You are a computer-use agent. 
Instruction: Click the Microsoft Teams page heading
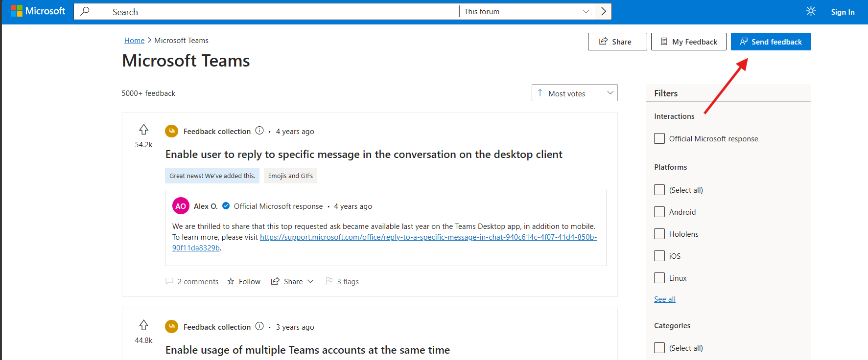coord(186,61)
